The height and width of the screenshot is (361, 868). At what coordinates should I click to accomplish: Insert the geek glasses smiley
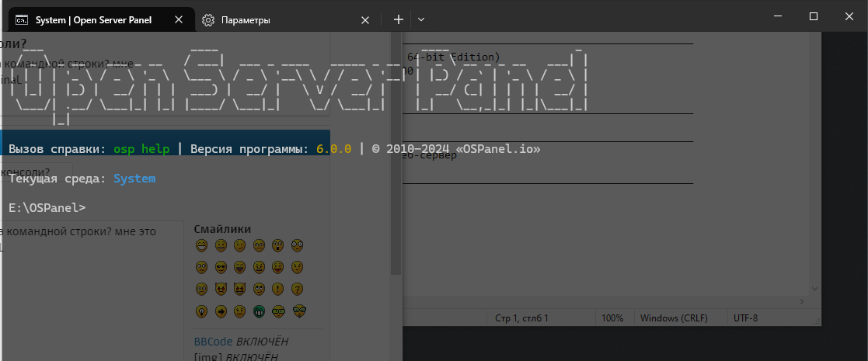(x=278, y=311)
